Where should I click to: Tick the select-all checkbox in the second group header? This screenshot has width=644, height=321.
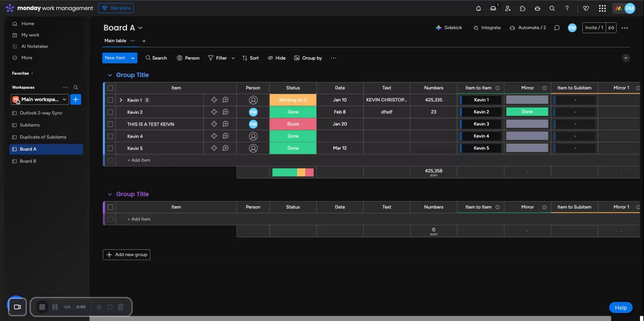pos(110,207)
